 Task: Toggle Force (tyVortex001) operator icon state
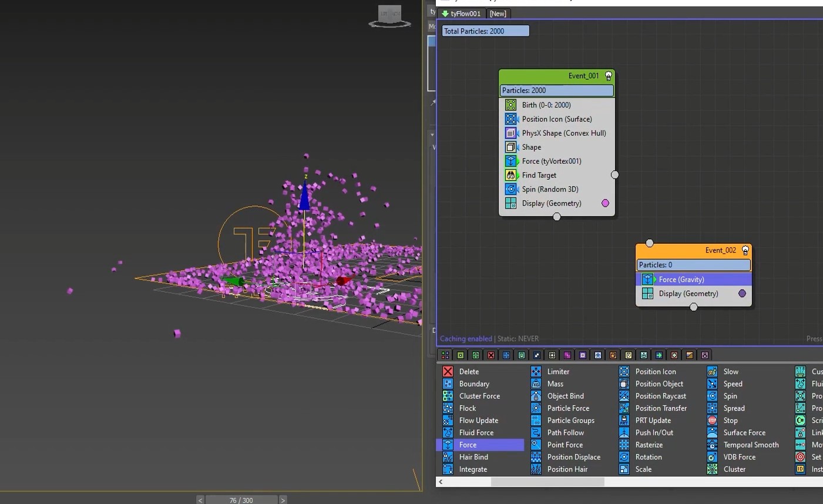pyautogui.click(x=510, y=161)
